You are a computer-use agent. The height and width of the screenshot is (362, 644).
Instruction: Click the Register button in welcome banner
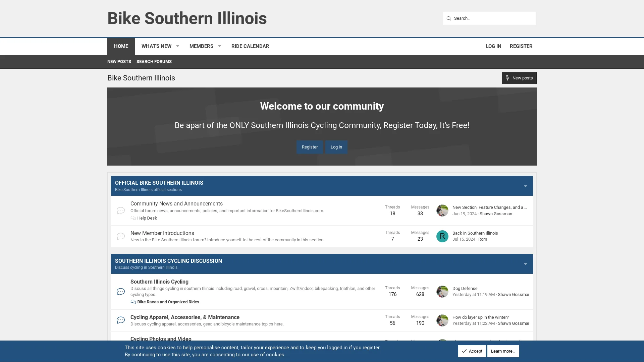[x=310, y=147]
